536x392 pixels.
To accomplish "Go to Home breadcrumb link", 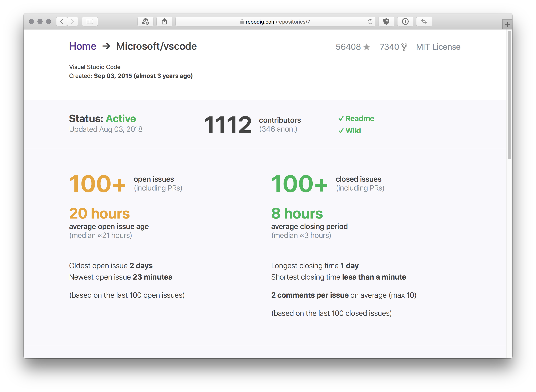I will click(x=83, y=46).
